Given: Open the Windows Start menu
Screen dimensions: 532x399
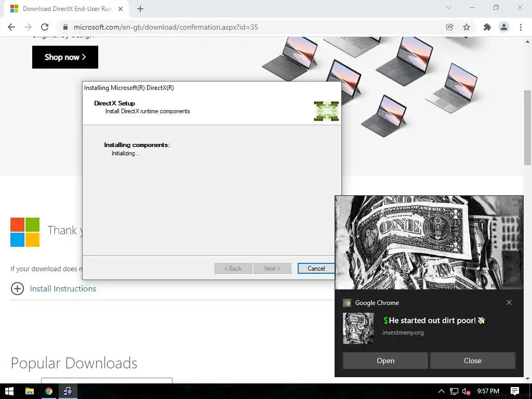Looking at the screenshot, I should coord(9,391).
